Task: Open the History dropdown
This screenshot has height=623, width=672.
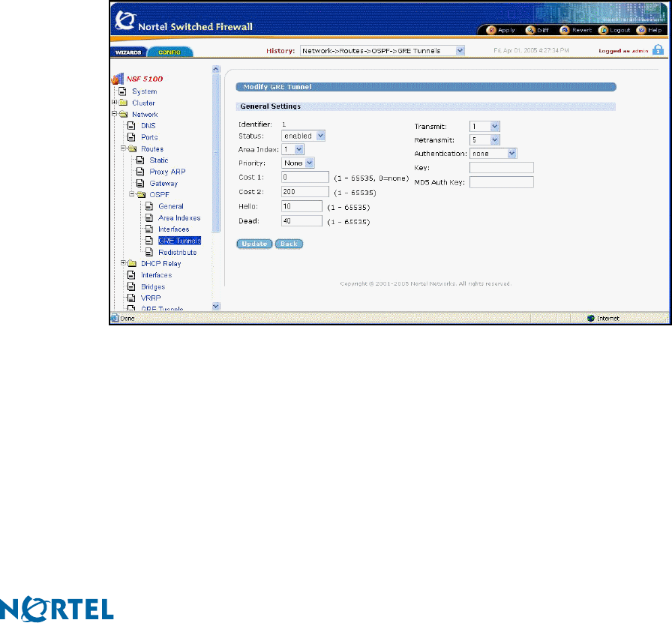Action: pyautogui.click(x=460, y=50)
